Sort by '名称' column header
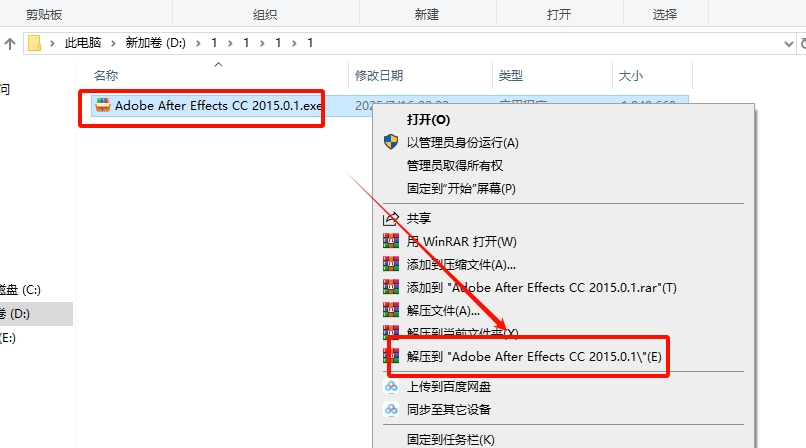Viewport: 806px width, 448px height. pos(106,76)
